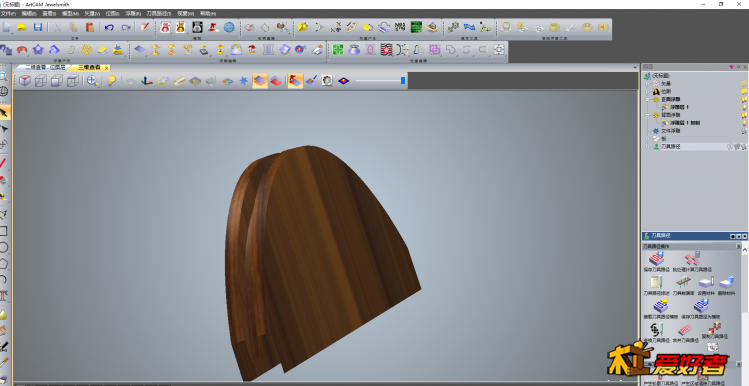Image resolution: width=749 pixels, height=386 pixels.
Task: Click the Load Toolpath Template icon
Action: click(x=660, y=306)
